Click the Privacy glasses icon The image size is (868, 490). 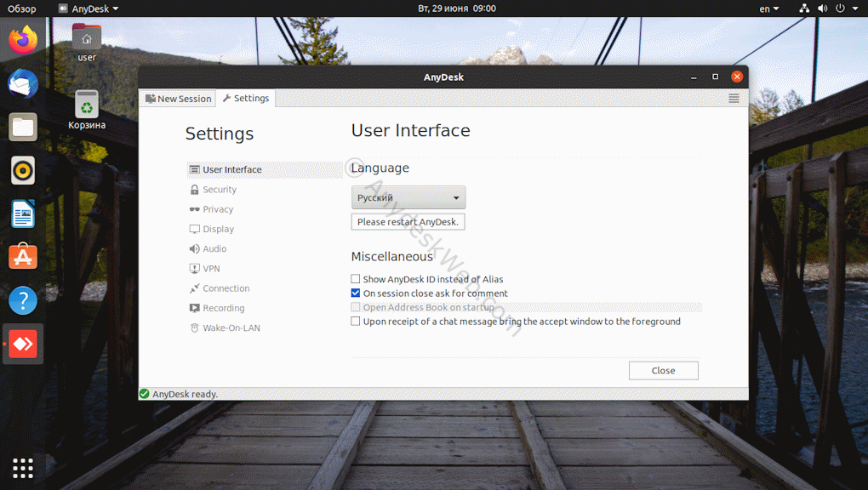[x=194, y=209]
